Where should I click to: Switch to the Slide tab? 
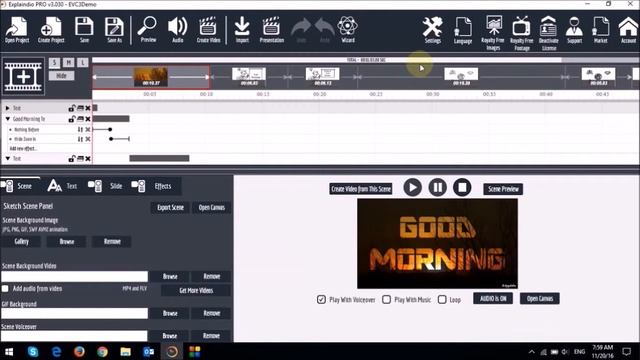(x=105, y=186)
